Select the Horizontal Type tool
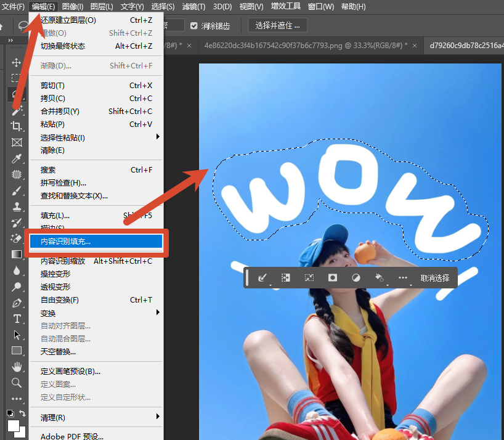The image size is (504, 440). pyautogui.click(x=17, y=319)
